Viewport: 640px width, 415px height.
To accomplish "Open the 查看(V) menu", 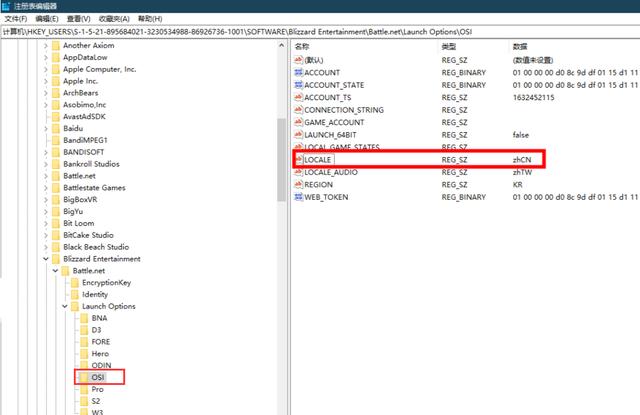I will [78, 19].
